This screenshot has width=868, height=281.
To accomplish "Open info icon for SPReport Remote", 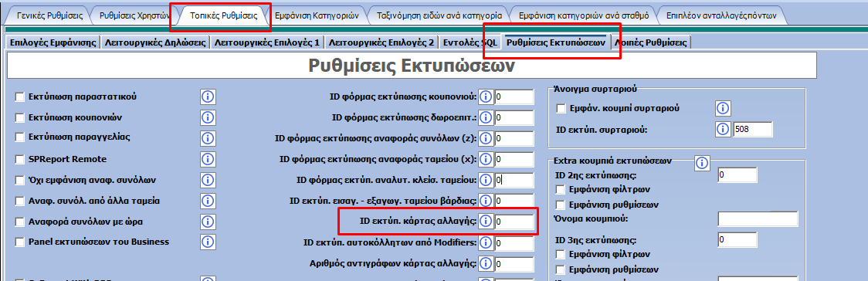I will coord(208,159).
